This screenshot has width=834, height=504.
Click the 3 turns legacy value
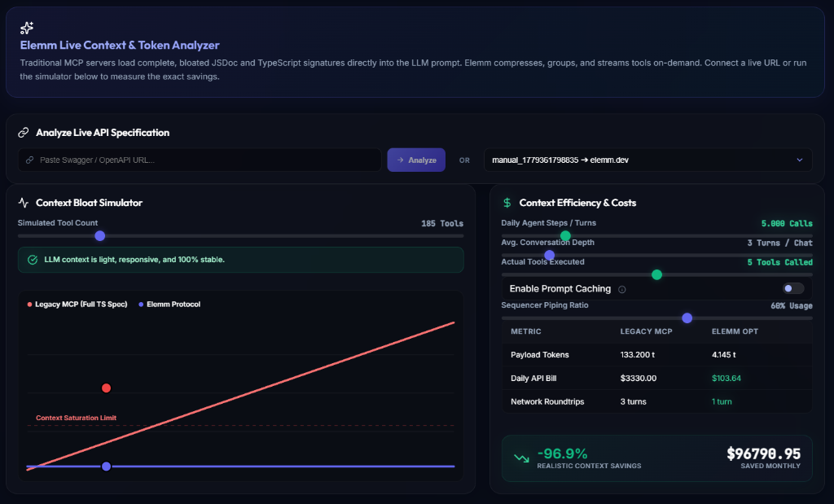coord(633,401)
